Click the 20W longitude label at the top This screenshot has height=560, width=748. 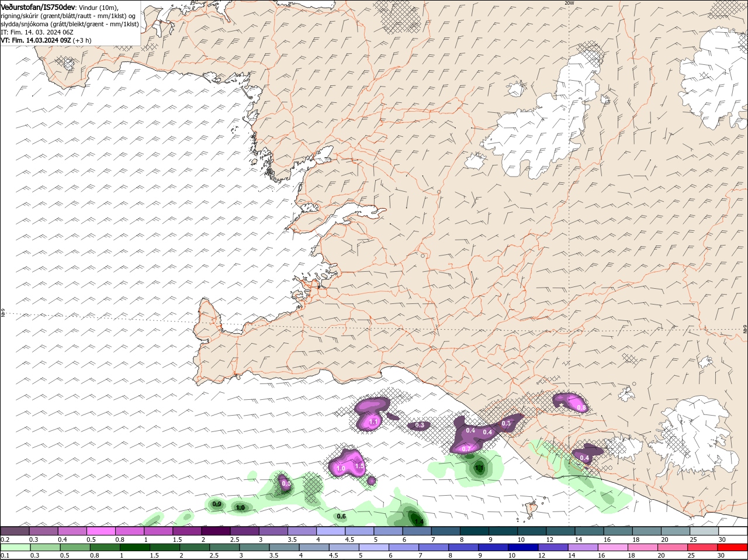[569, 3]
